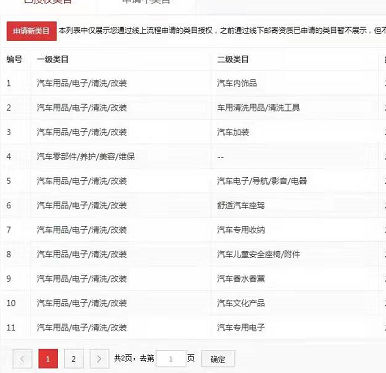Go to previous page arrow
This screenshot has width=386, height=373.
22,359
